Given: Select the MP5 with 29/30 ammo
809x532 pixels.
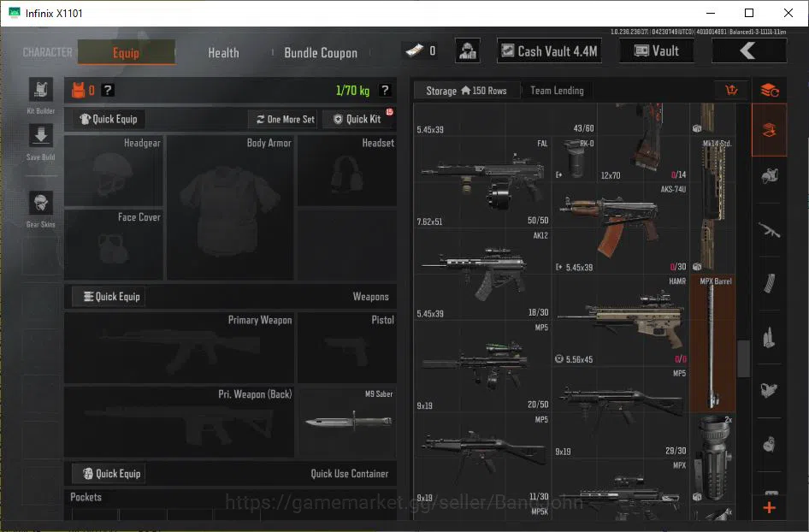Looking at the screenshot, I should [x=621, y=412].
